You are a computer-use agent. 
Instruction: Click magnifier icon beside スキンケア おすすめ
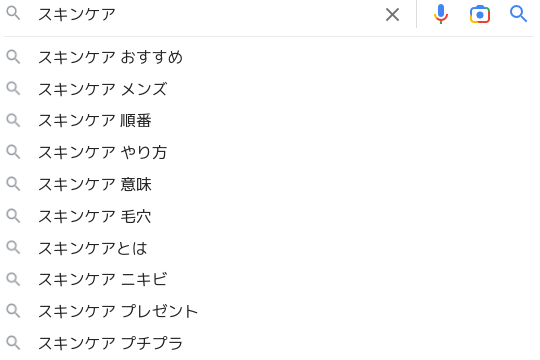pyautogui.click(x=13, y=57)
